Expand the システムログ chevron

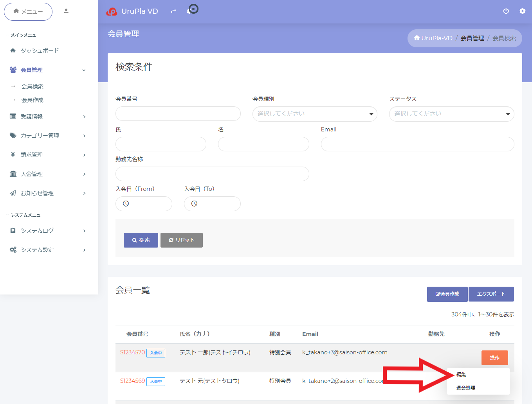pyautogui.click(x=84, y=231)
